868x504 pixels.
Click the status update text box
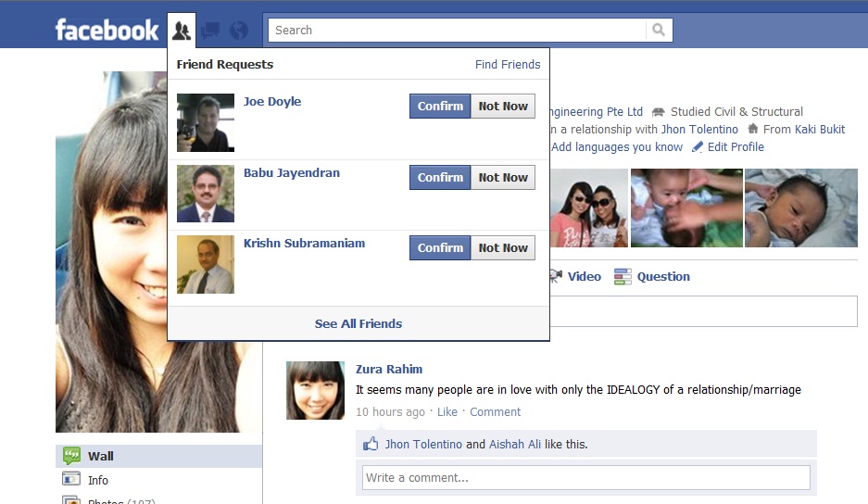[x=704, y=311]
